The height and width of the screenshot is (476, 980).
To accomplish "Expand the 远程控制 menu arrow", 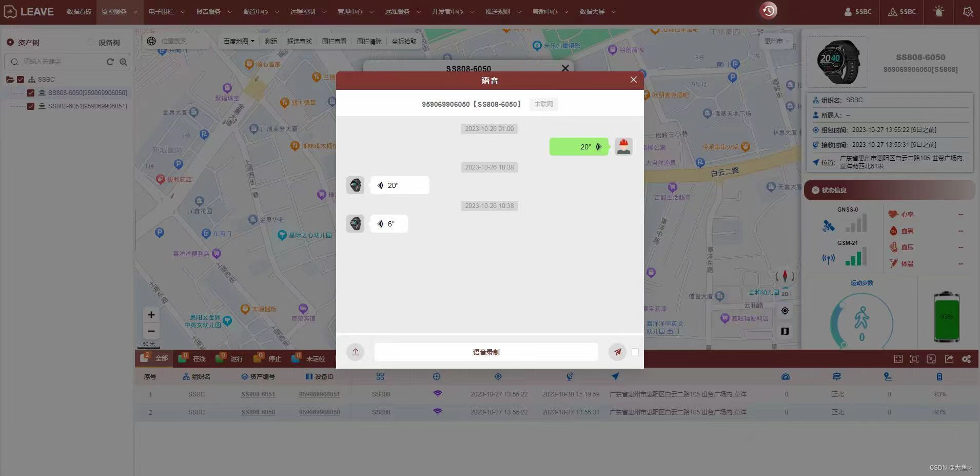I will (x=324, y=12).
